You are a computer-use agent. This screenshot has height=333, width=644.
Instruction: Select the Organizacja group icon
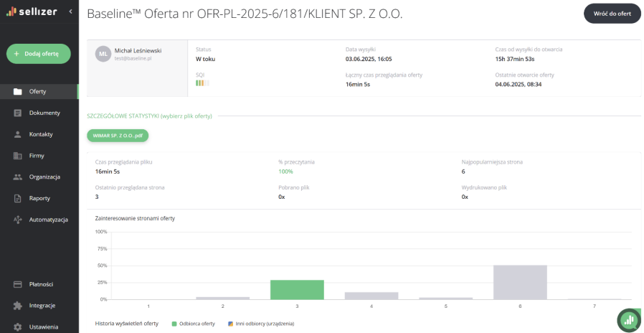tap(18, 177)
